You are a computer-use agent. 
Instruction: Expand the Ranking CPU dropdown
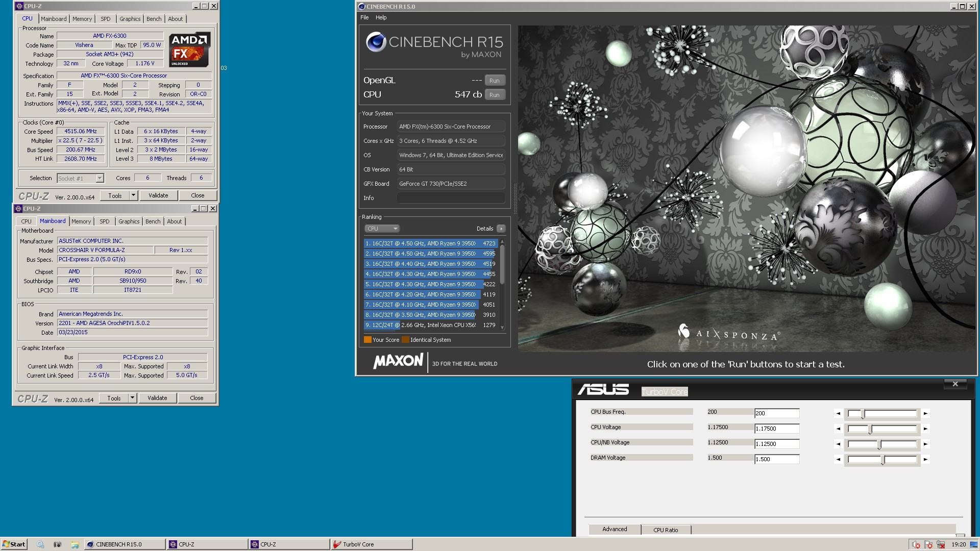[382, 229]
